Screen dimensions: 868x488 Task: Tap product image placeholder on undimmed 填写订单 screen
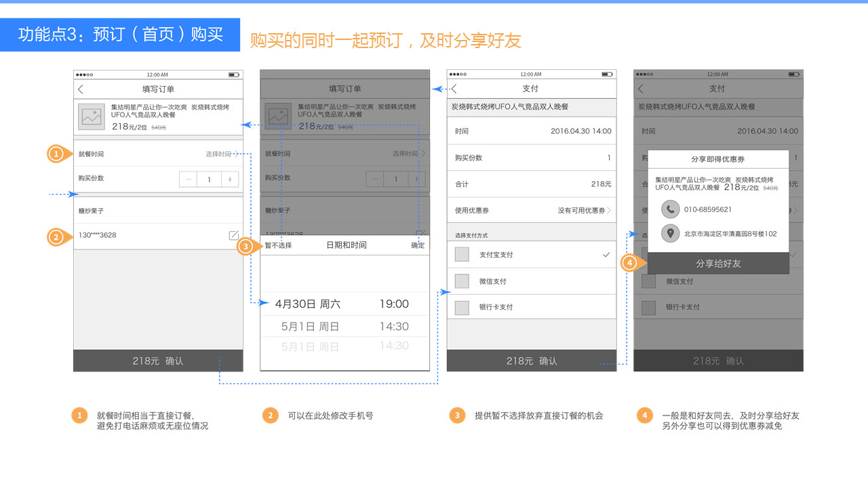(91, 117)
